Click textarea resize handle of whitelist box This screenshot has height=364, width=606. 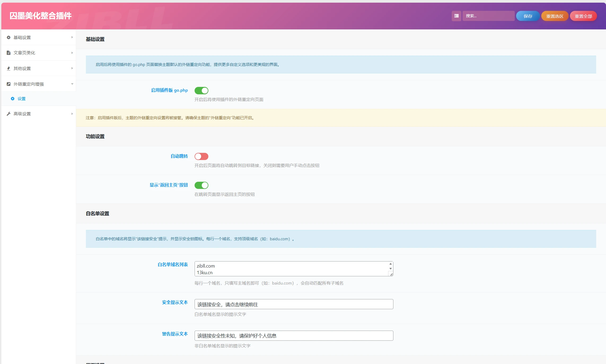pyautogui.click(x=391, y=274)
